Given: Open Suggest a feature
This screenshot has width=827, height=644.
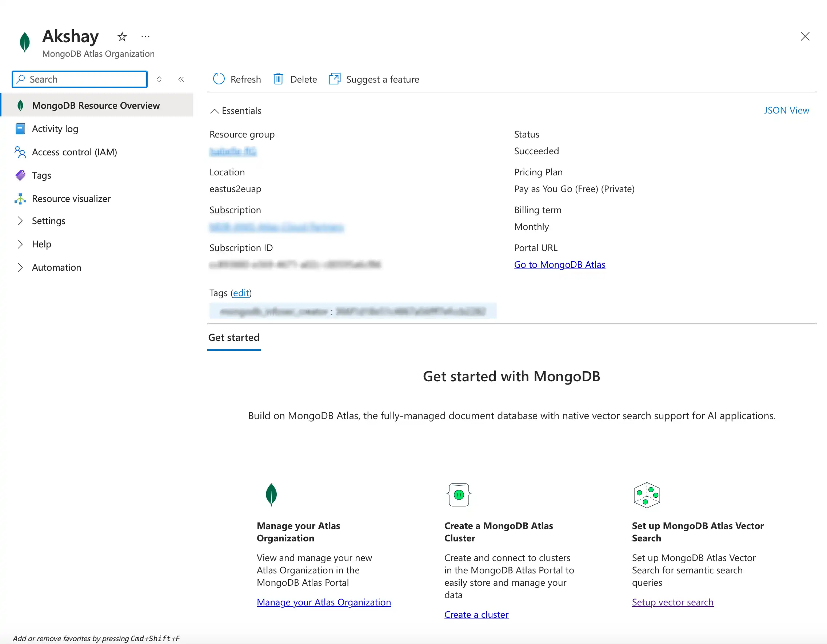Looking at the screenshot, I should click(x=374, y=79).
